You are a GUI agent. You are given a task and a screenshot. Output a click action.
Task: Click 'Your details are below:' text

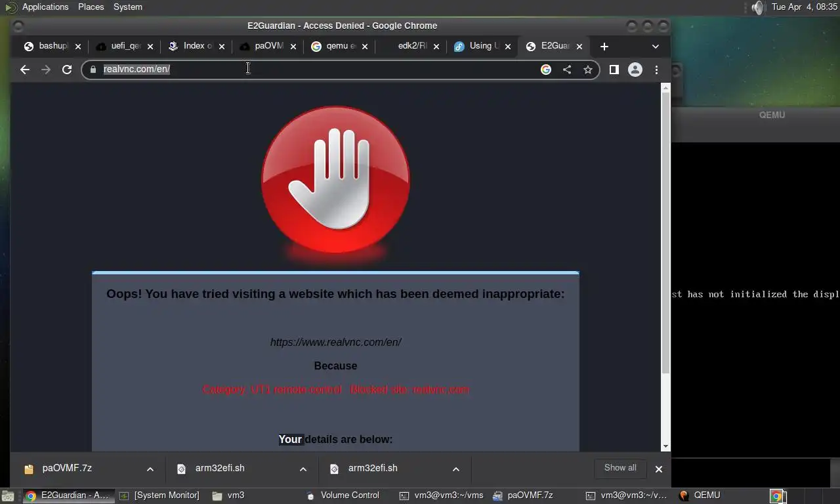(x=335, y=440)
